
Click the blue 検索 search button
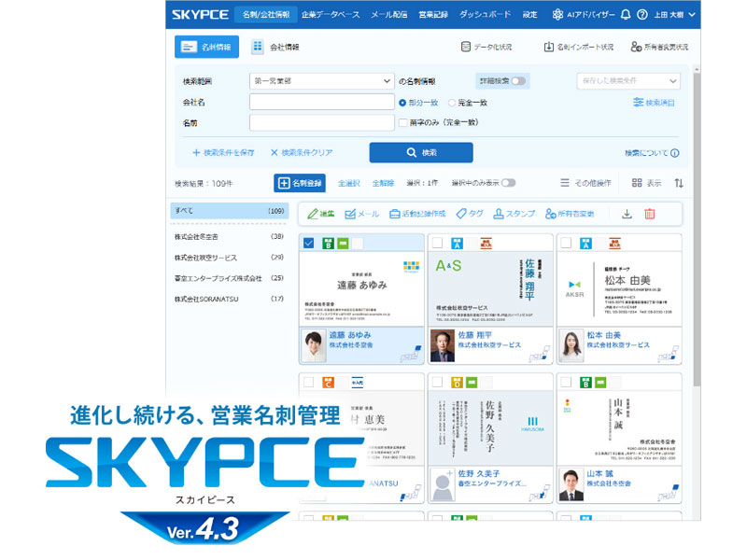click(421, 153)
